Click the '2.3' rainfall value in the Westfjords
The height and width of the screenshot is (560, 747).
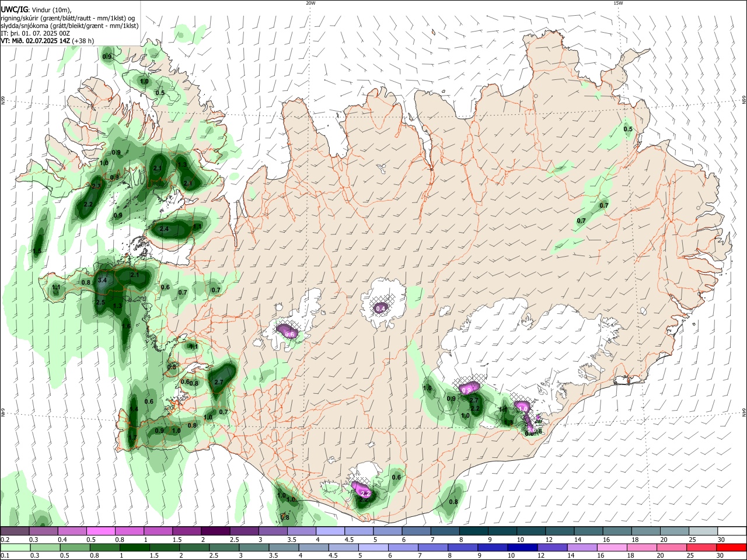96,186
